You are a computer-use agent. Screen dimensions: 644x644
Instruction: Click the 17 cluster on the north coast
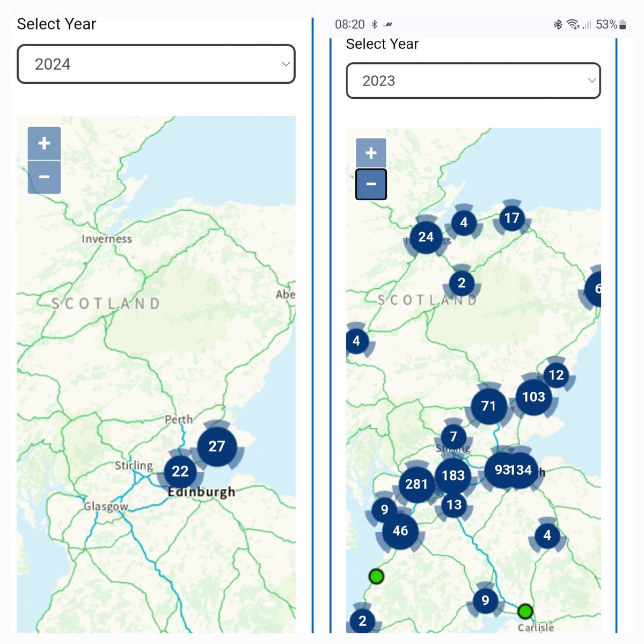[x=511, y=218]
